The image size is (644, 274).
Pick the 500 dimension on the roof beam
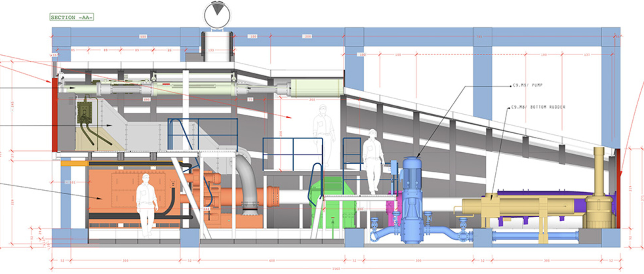[143, 36]
